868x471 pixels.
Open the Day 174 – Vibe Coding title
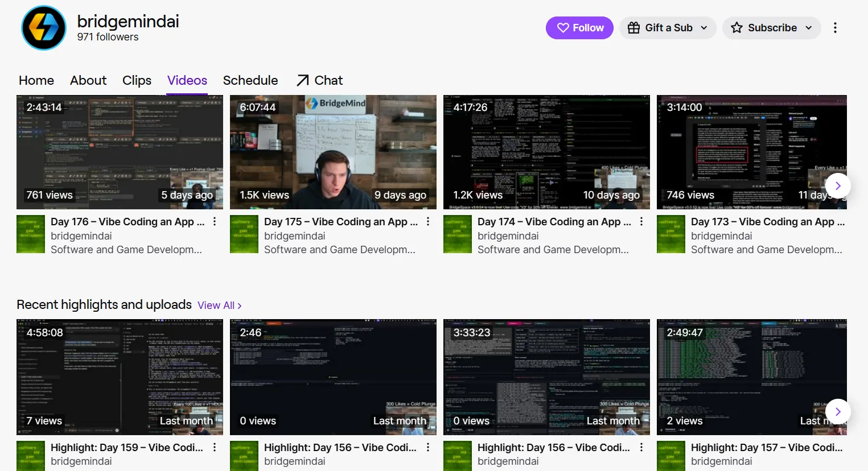point(554,222)
